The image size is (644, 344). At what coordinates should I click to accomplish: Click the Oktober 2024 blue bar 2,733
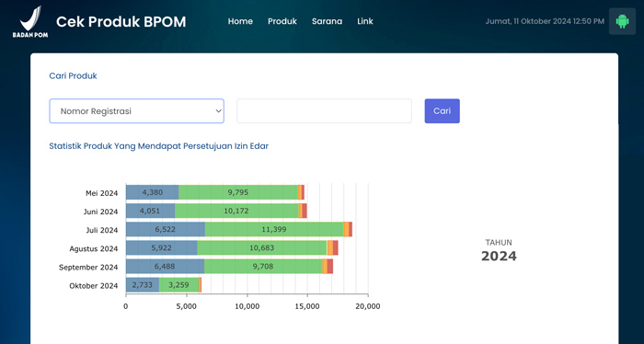143,285
